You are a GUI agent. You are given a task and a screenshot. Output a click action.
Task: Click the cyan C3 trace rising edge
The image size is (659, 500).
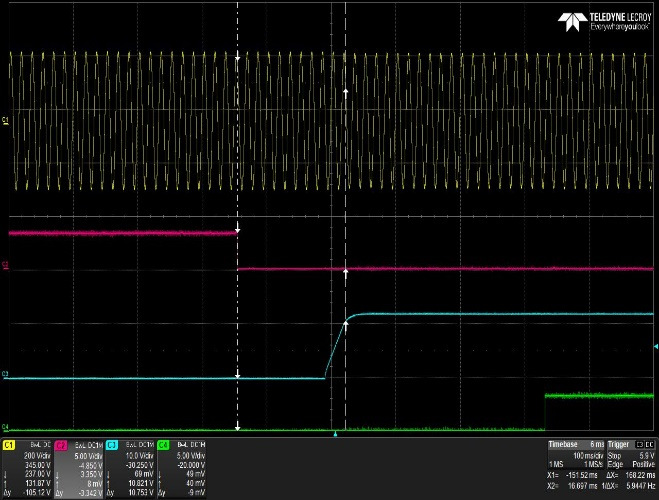click(335, 350)
